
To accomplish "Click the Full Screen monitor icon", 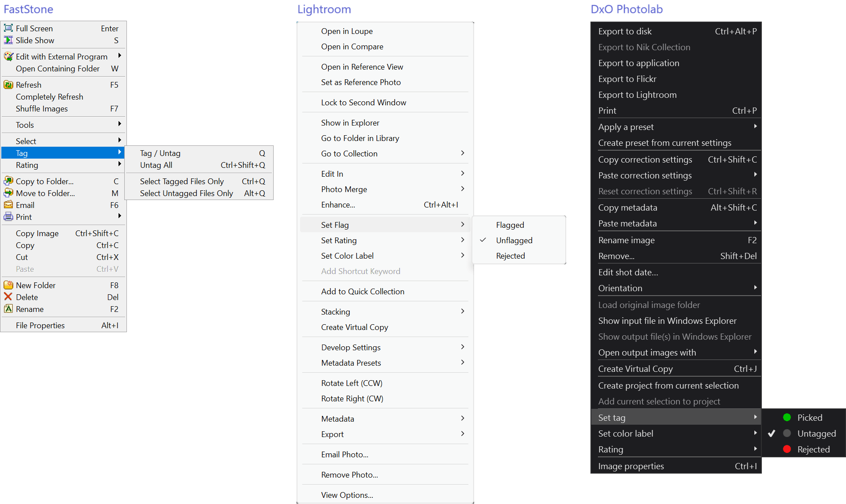I will (8, 28).
